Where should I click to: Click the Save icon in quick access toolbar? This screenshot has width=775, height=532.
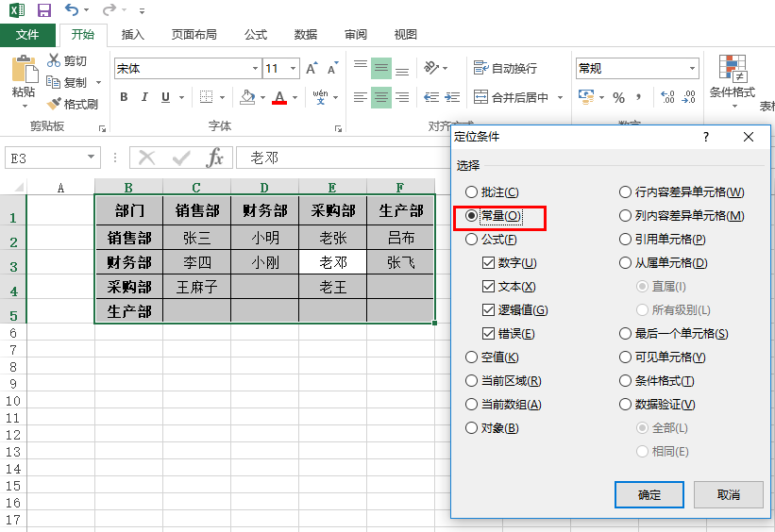pos(44,9)
